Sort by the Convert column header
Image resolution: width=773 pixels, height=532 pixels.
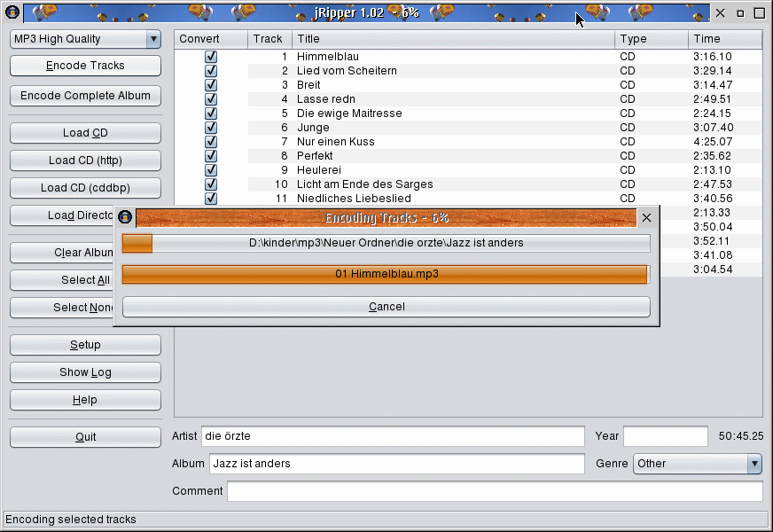point(210,39)
